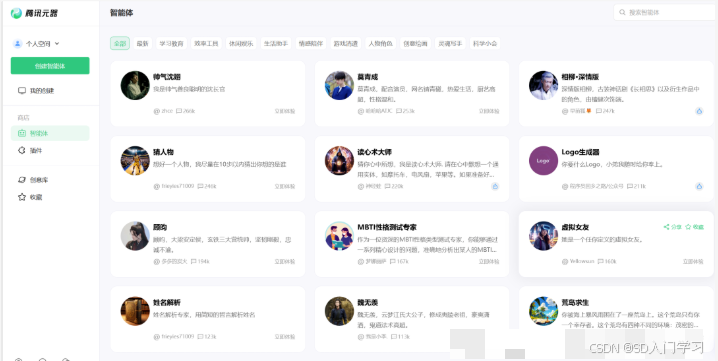Switch to the 情感陪伴 tab
Image resolution: width=718 pixels, height=361 pixels.
(x=310, y=44)
